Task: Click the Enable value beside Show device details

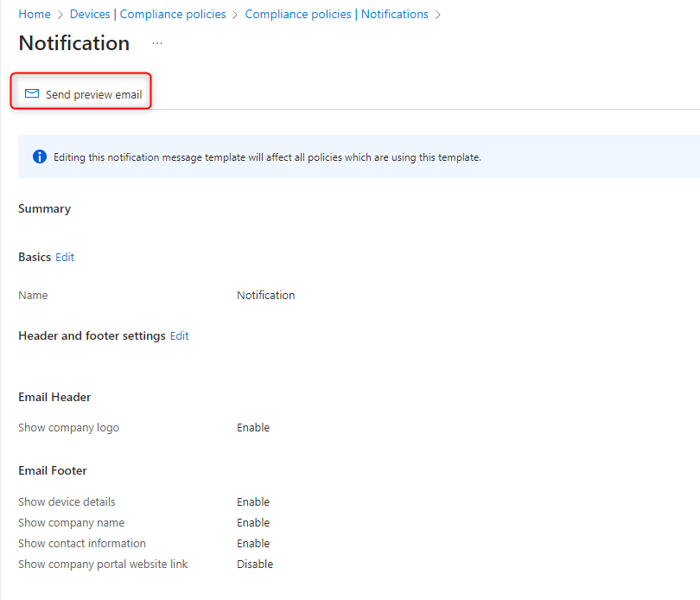Action: pyautogui.click(x=253, y=501)
